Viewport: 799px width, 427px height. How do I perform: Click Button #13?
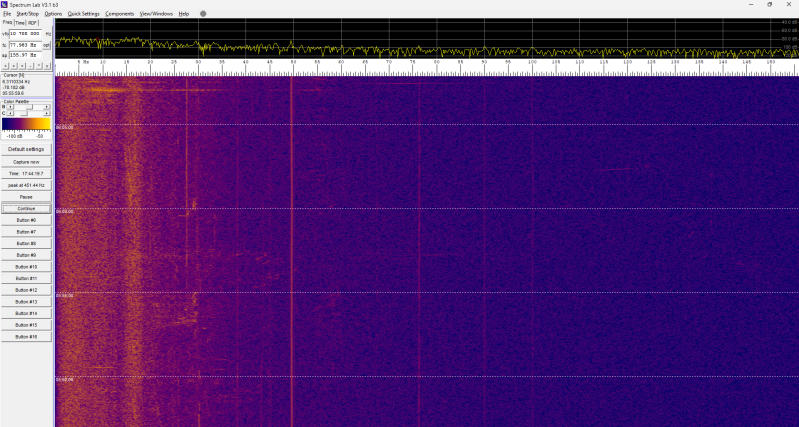(26, 302)
